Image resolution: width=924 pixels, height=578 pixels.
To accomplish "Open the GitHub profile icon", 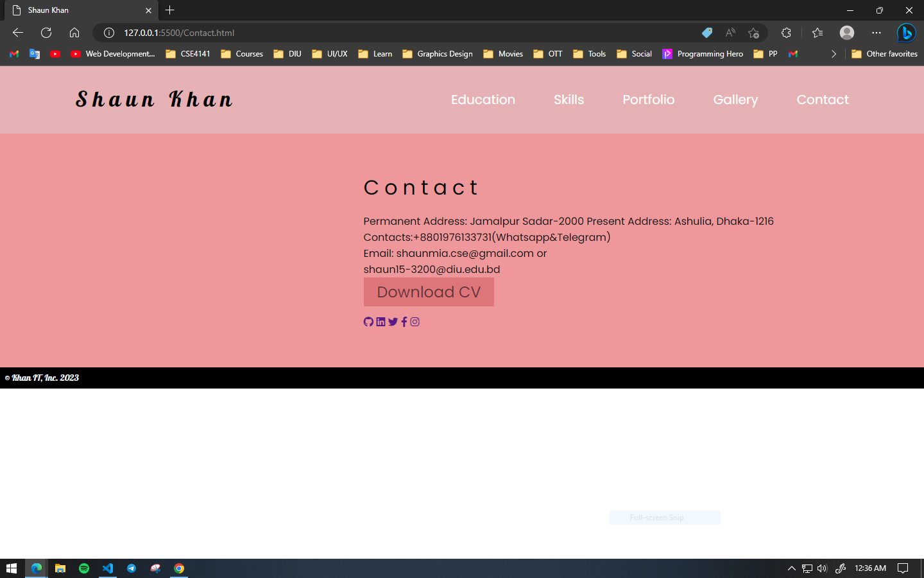I will tap(368, 322).
